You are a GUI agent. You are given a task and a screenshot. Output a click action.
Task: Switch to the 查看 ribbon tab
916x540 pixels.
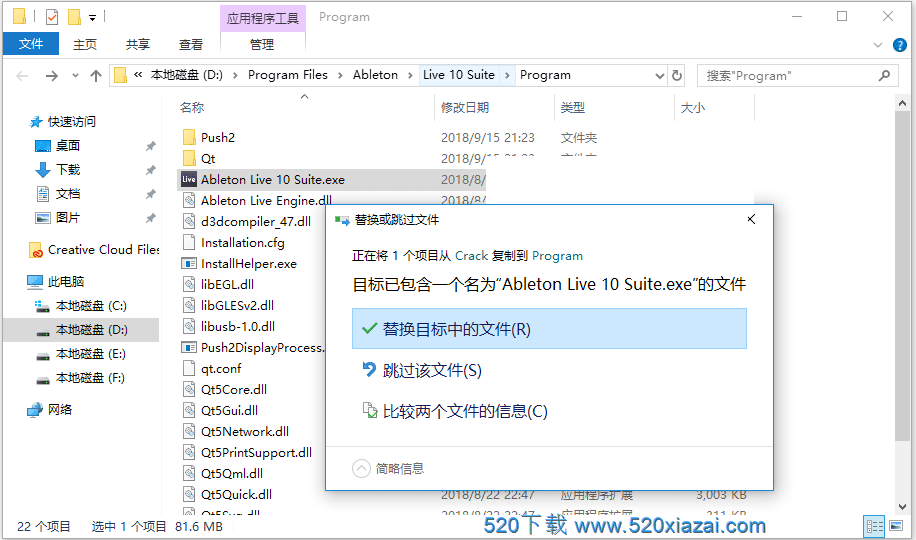tap(190, 44)
